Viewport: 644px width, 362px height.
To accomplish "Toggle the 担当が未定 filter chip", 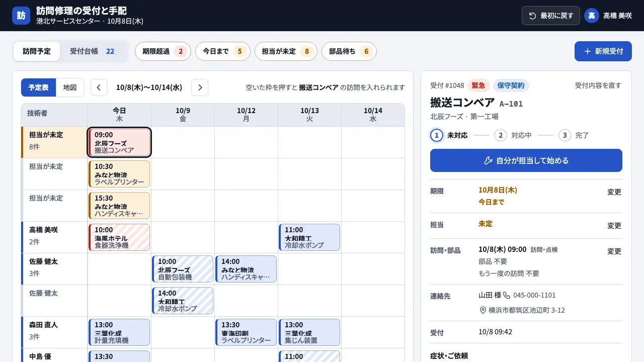I will 286,51.
